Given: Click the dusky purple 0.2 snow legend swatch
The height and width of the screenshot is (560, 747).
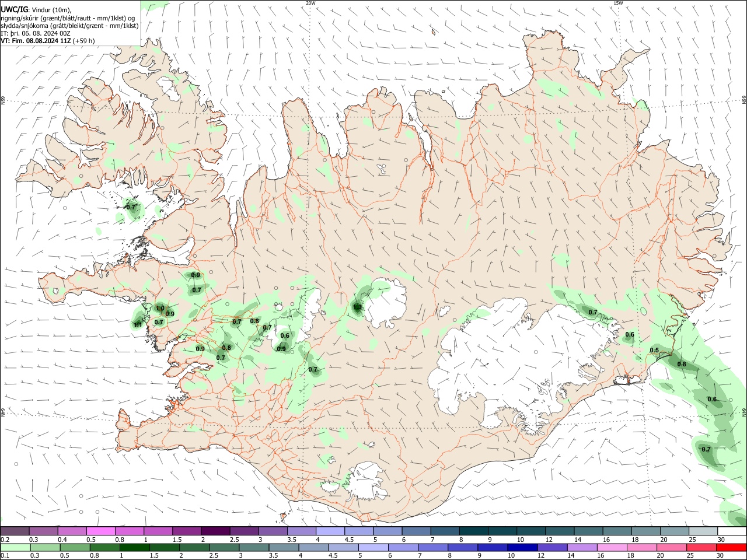Looking at the screenshot, I should pos(15,531).
